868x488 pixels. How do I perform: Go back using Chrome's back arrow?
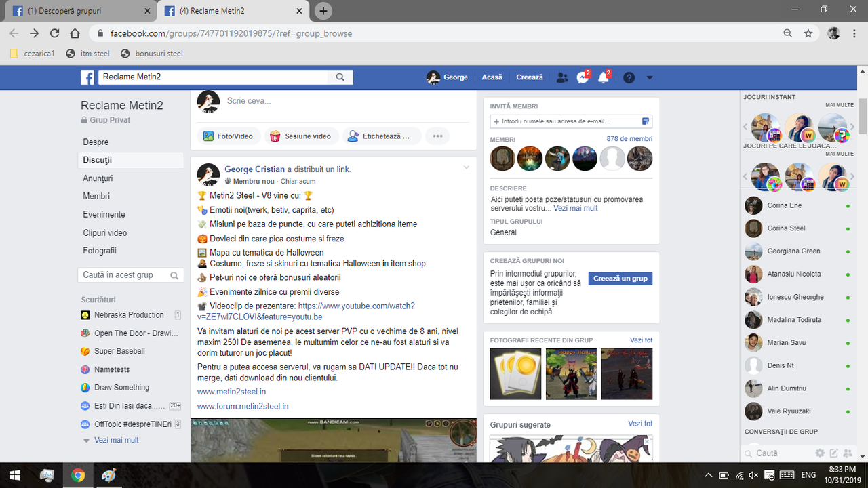coord(14,33)
